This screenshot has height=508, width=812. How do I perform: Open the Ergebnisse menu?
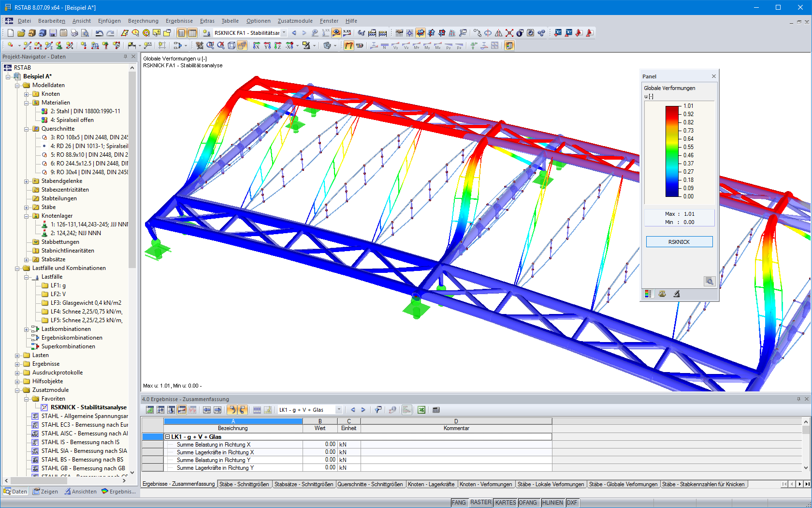[179, 21]
